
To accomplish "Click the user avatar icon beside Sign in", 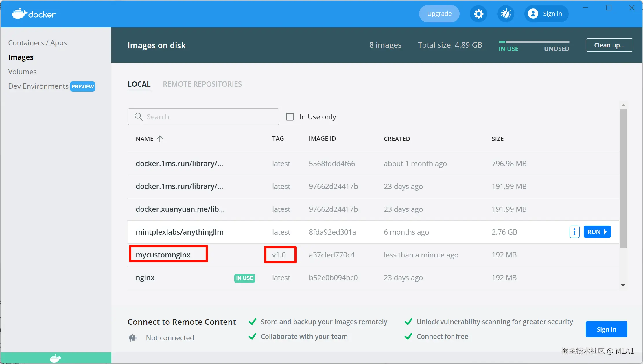I will (x=533, y=14).
